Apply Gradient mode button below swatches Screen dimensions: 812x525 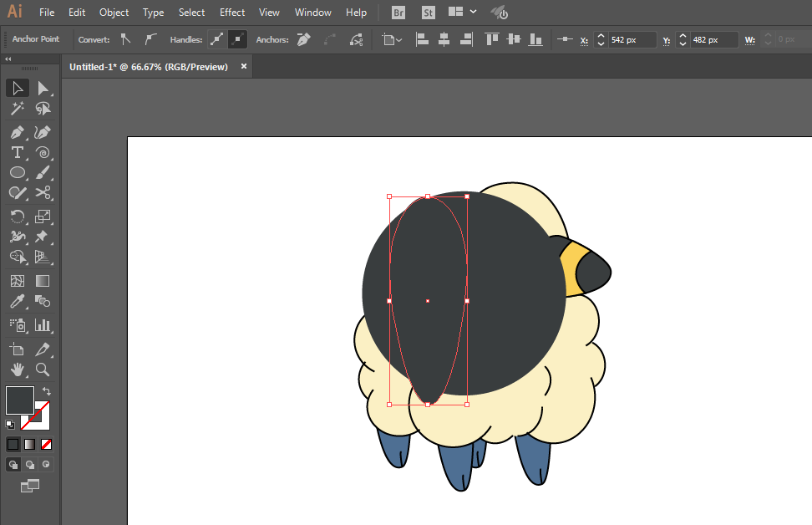coord(29,444)
